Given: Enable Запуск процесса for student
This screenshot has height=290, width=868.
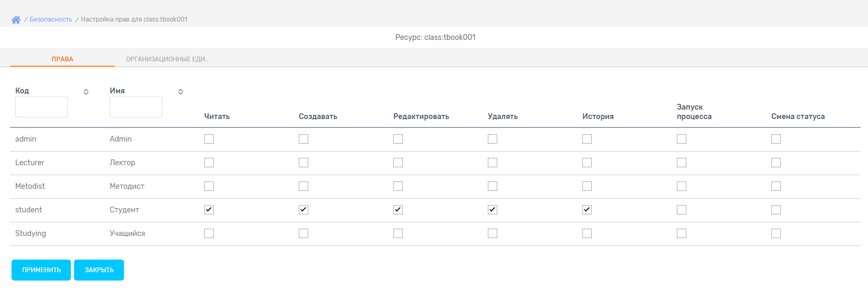Looking at the screenshot, I should click(x=682, y=210).
